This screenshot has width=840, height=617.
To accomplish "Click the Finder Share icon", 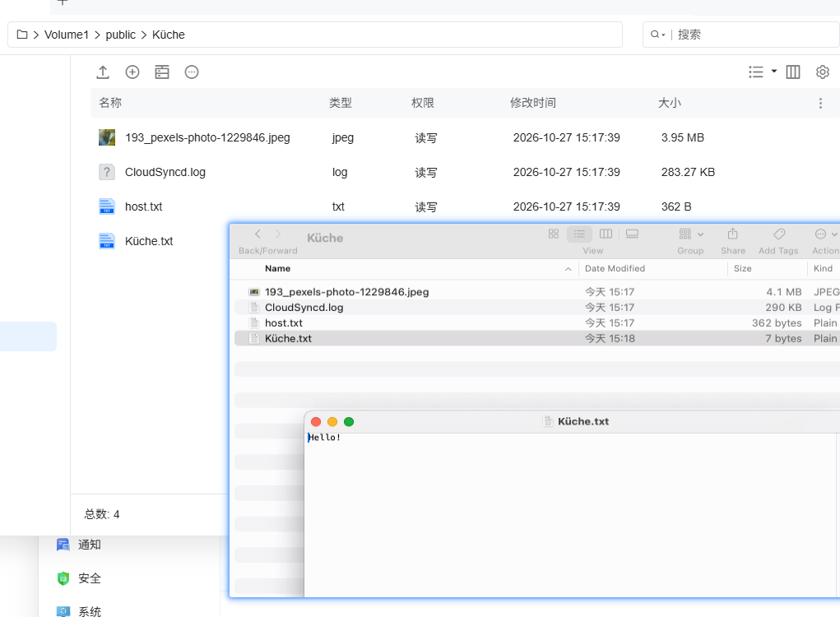I will coord(733,234).
